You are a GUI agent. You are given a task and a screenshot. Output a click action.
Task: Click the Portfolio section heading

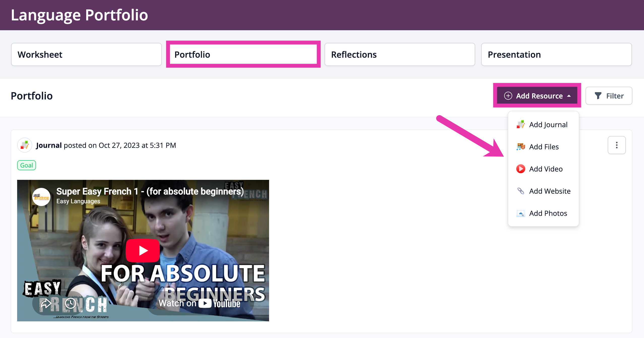coord(32,96)
